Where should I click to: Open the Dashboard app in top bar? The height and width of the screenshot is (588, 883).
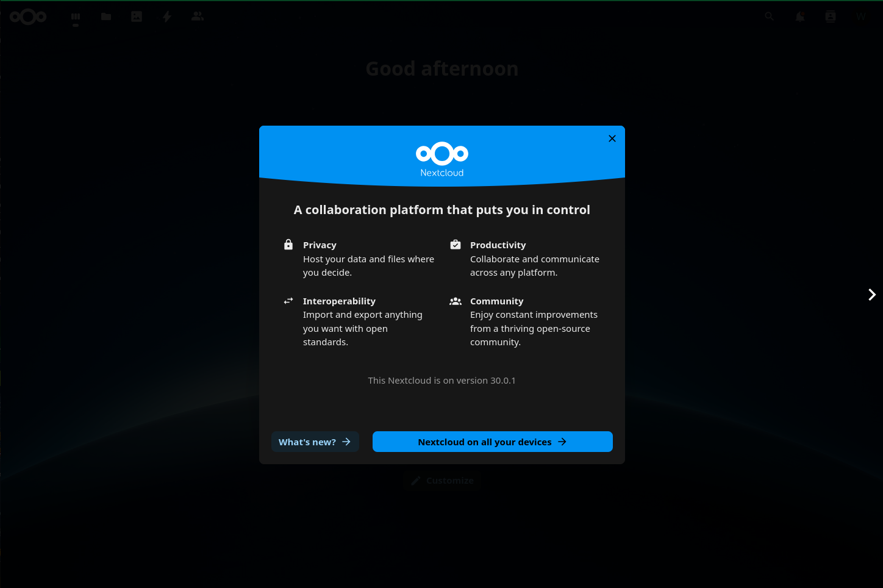click(x=76, y=17)
